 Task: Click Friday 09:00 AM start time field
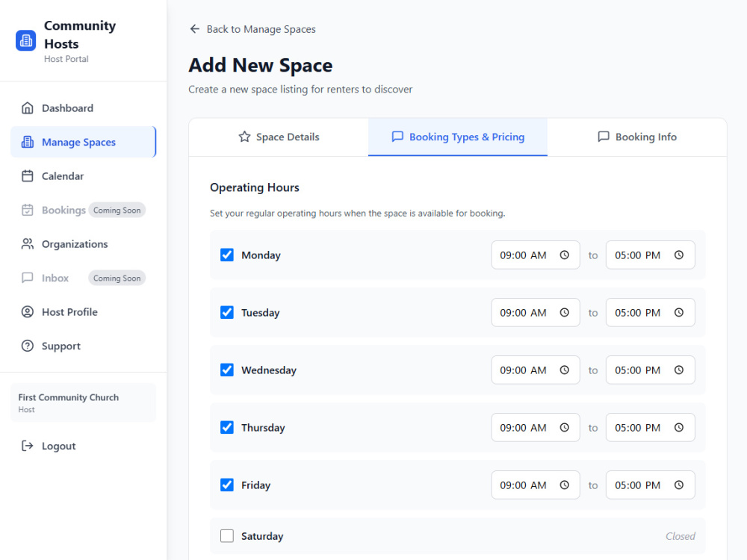tap(536, 485)
